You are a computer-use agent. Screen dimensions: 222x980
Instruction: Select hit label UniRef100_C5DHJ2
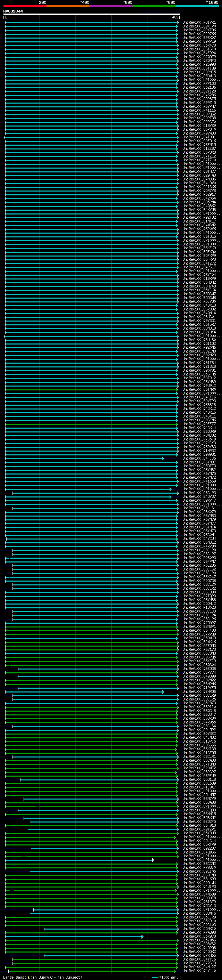199,604
